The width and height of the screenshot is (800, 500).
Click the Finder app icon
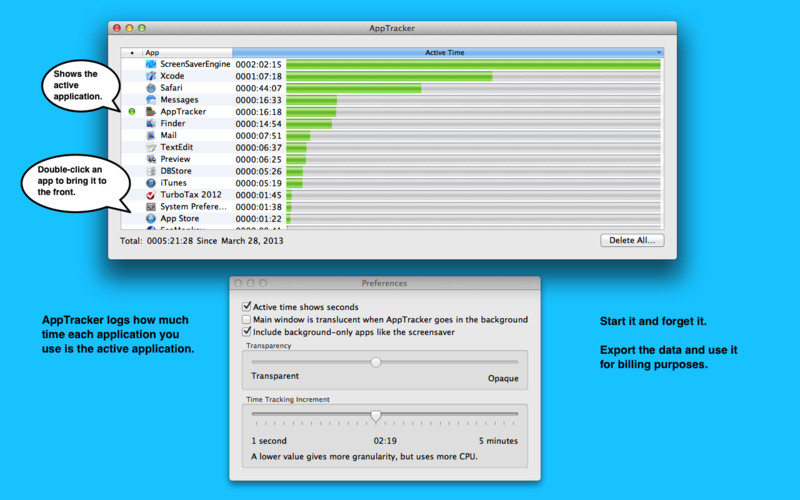(151, 123)
